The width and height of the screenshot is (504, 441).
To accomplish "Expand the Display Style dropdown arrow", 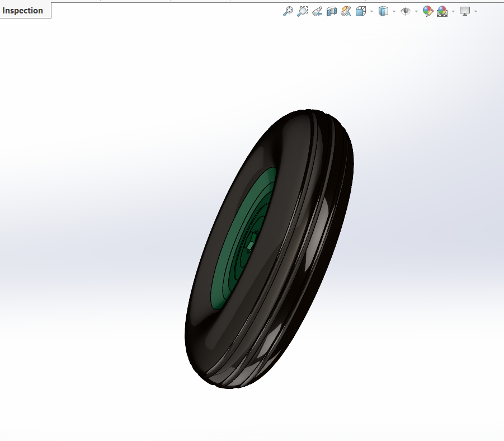I will [x=394, y=12].
